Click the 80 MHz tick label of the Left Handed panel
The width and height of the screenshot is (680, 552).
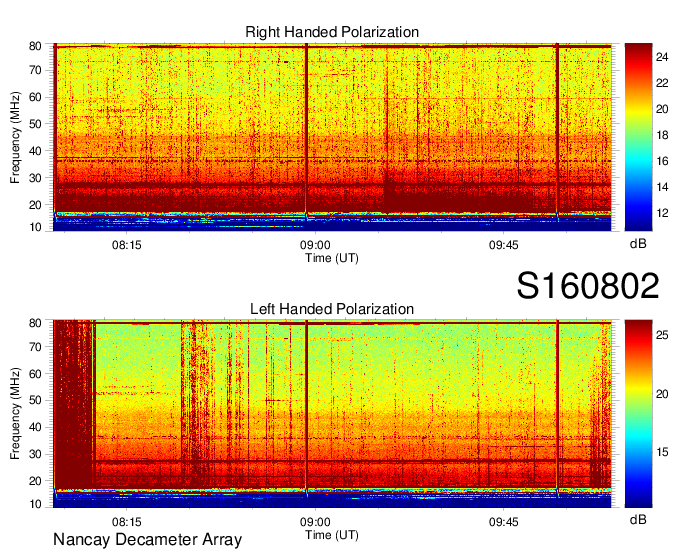coord(35,323)
